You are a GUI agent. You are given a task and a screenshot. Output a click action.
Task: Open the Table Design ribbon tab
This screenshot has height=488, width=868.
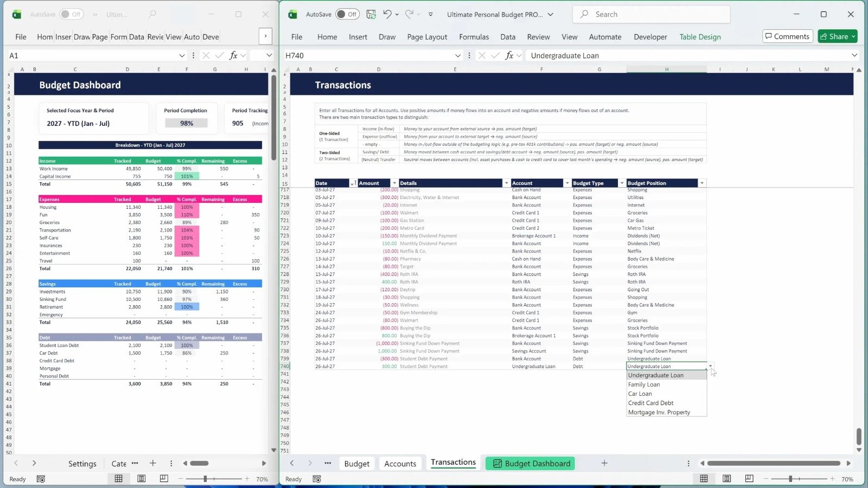click(700, 37)
